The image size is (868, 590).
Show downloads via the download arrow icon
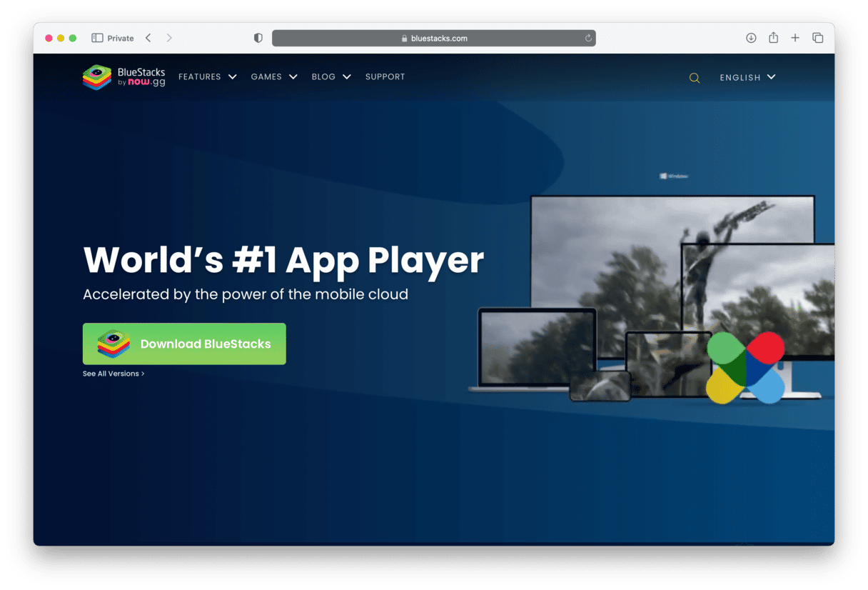coord(751,38)
